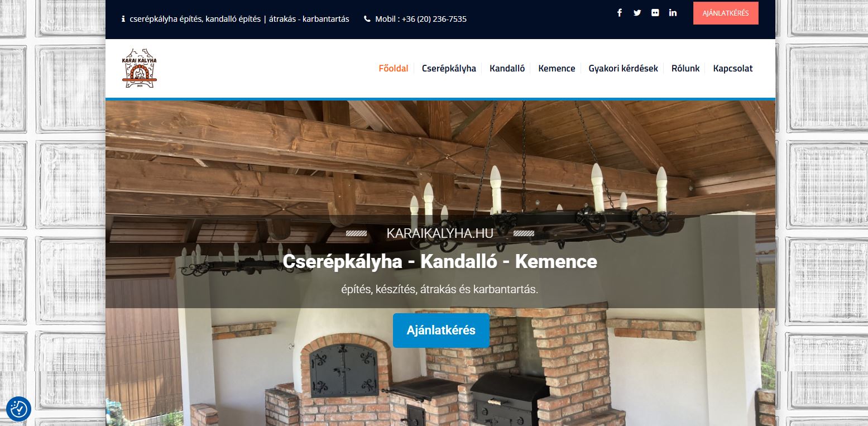This screenshot has width=868, height=426.
Task: Click the red AJÁNLATKÉRÉS button in header
Action: pyautogui.click(x=726, y=13)
